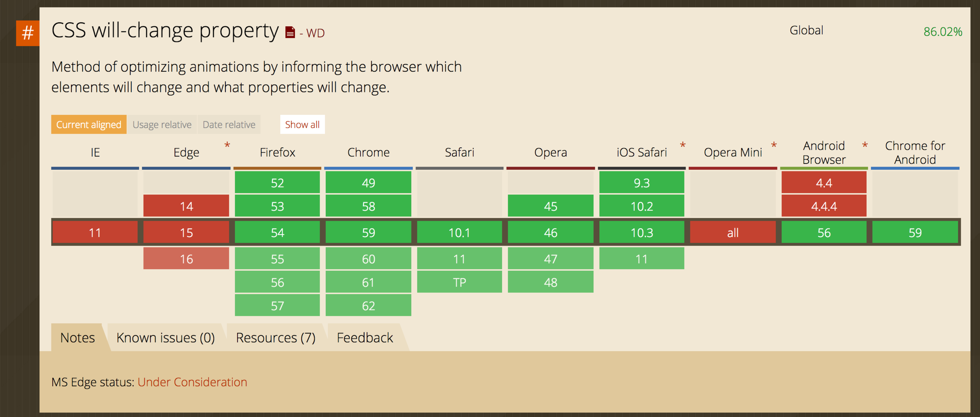The height and width of the screenshot is (417, 980).
Task: Switch to the Resources (7) tab
Action: coord(276,337)
